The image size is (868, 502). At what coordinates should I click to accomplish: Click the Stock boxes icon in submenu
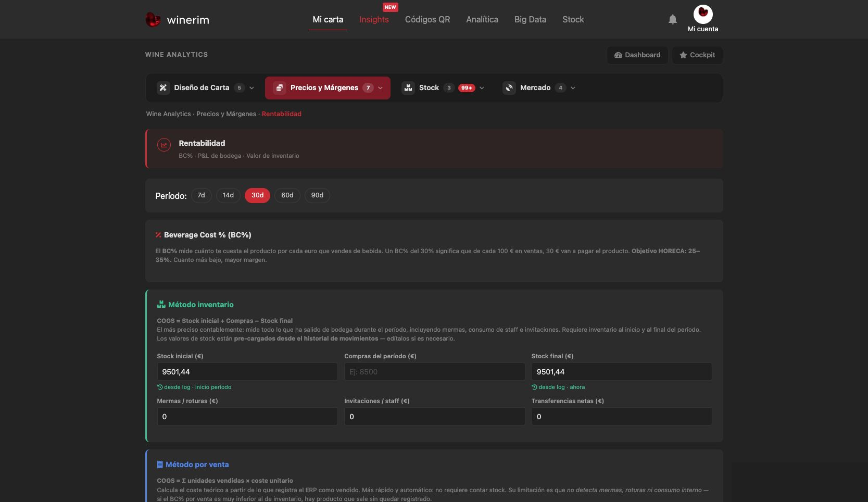coord(408,88)
